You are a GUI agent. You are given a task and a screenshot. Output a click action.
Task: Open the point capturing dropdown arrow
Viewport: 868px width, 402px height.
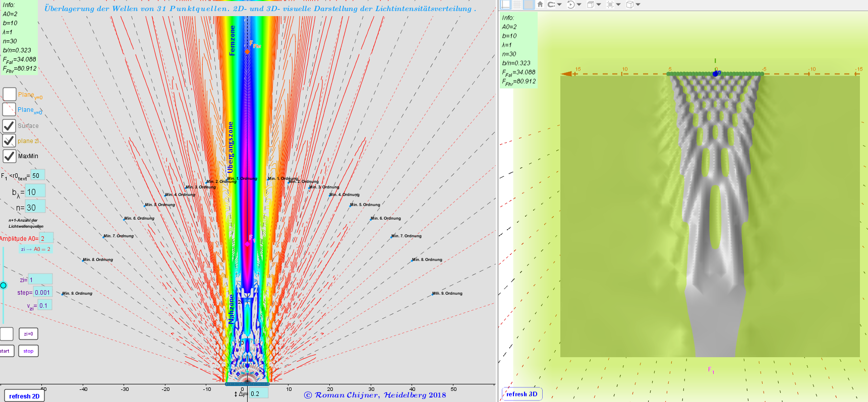[x=559, y=5]
